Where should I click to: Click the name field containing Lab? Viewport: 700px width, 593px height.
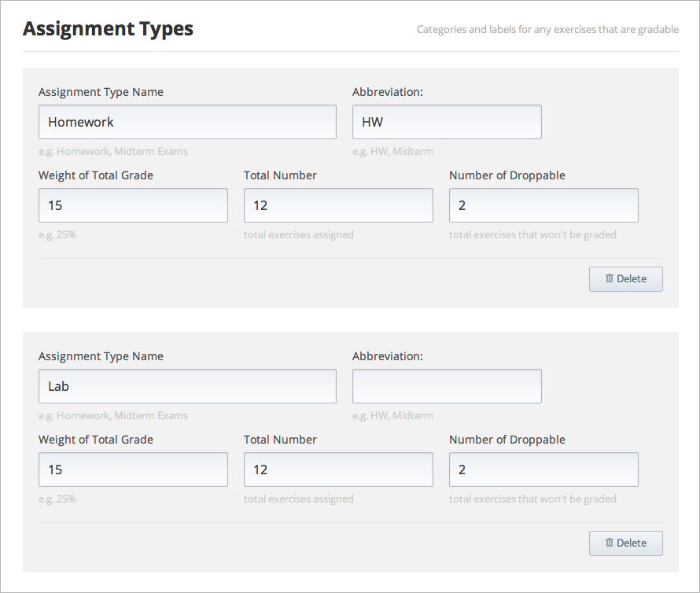coord(187,386)
